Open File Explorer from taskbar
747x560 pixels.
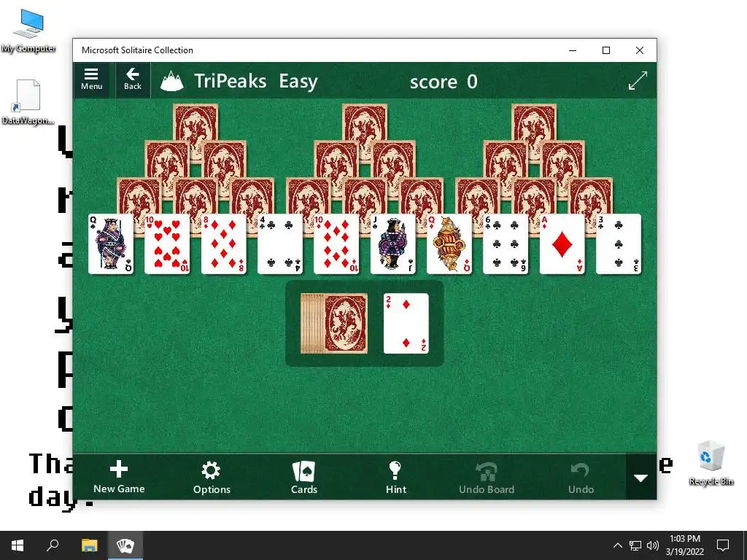click(89, 545)
